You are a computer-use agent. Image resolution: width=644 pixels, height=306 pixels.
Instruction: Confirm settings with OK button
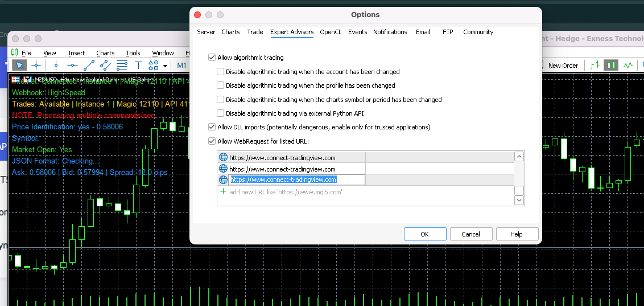(x=424, y=234)
